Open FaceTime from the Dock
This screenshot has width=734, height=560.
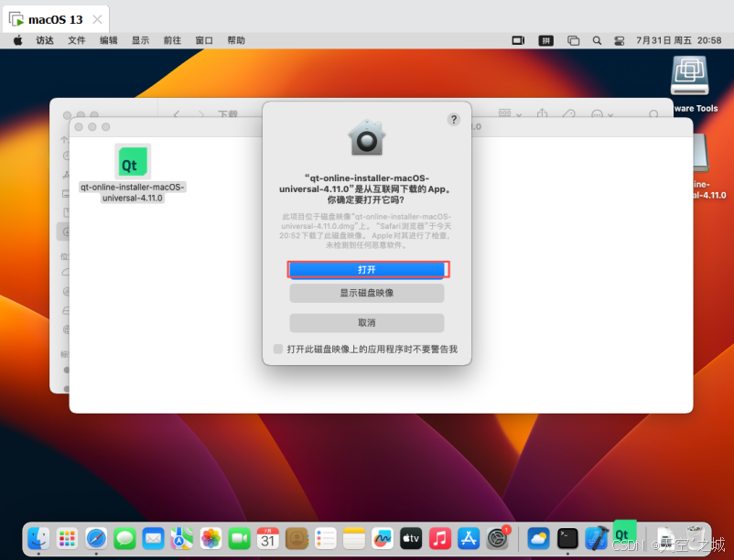pos(239,539)
